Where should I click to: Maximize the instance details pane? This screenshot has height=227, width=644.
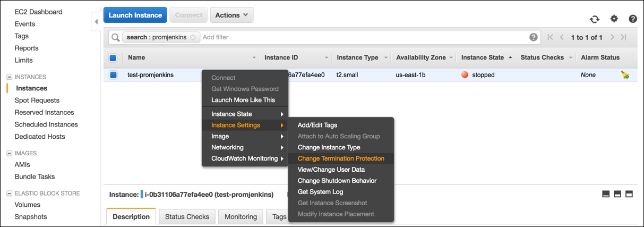(630, 194)
